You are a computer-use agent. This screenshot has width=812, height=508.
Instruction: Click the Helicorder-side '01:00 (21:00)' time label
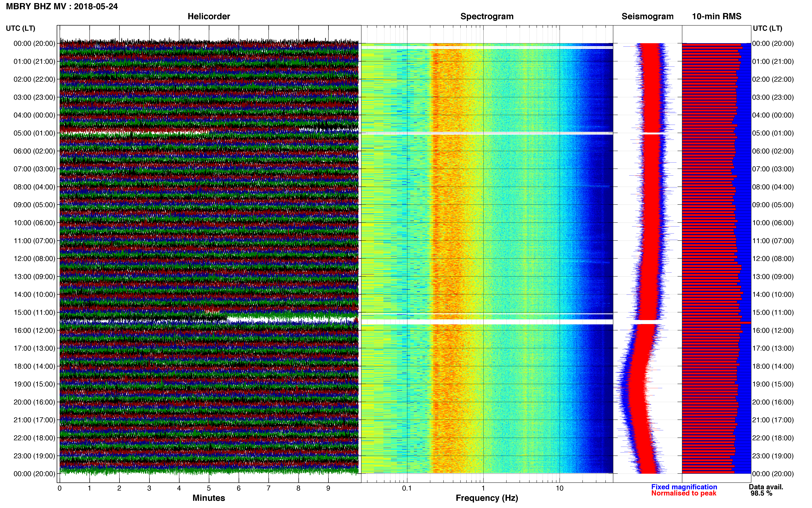coord(34,62)
